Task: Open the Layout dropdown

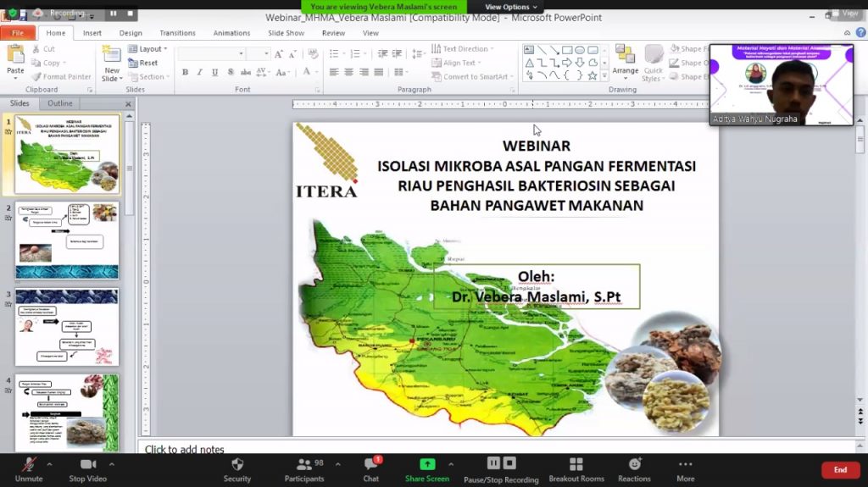Action: point(147,49)
